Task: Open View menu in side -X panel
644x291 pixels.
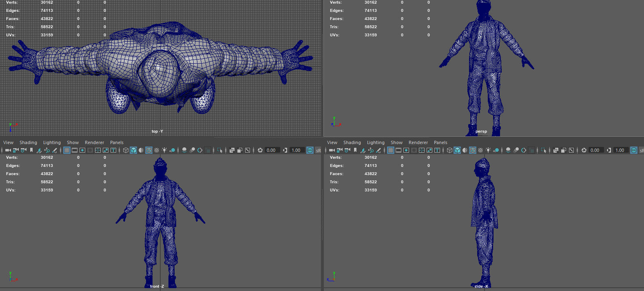Action: 332,142
